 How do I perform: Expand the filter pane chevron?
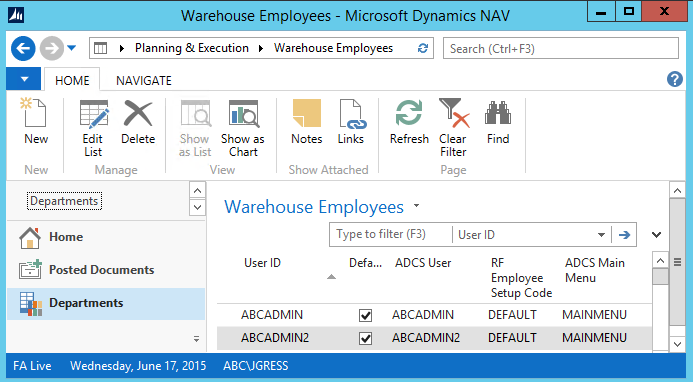tap(657, 235)
